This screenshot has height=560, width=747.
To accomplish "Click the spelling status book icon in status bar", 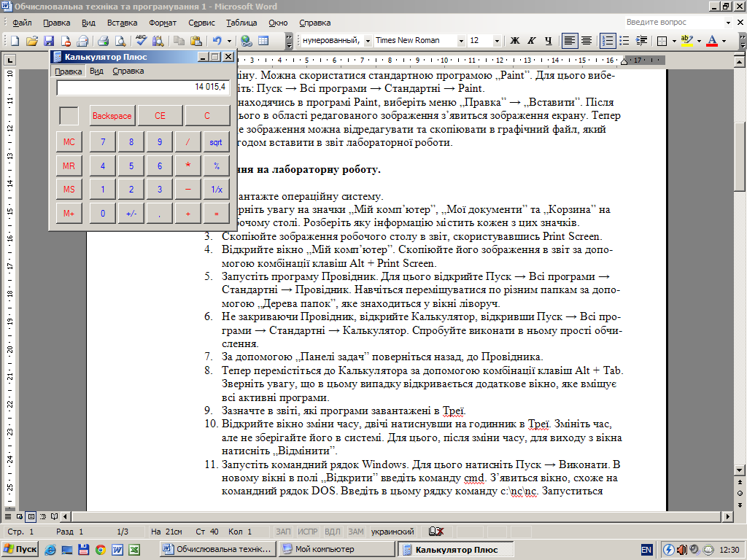I will tap(436, 532).
